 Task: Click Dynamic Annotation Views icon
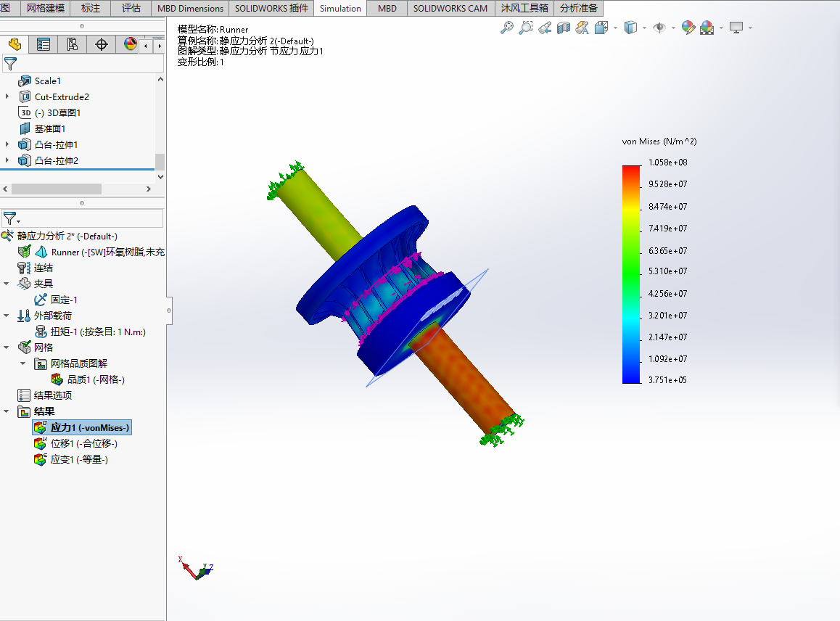[582, 28]
